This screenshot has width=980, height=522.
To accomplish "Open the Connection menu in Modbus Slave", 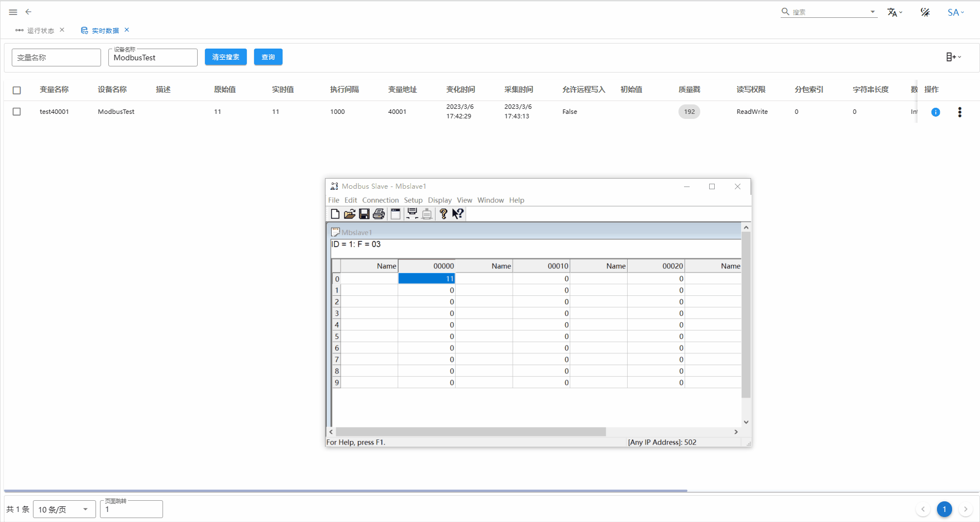I will [380, 200].
